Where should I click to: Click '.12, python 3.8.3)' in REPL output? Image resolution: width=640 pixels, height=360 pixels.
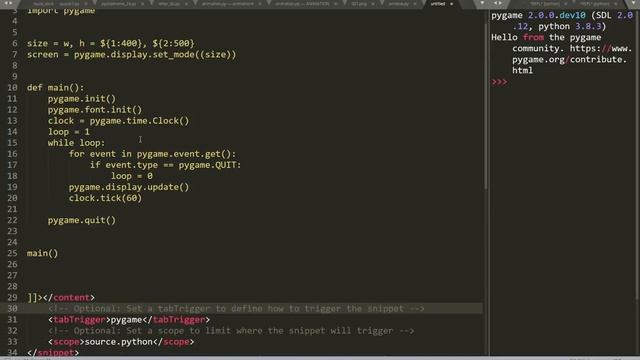coord(559,26)
